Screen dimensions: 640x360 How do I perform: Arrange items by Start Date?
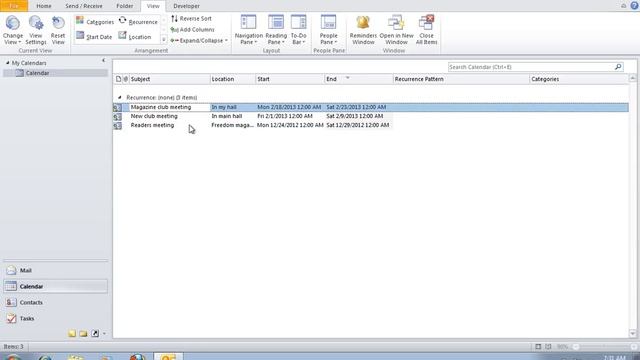tap(94, 36)
